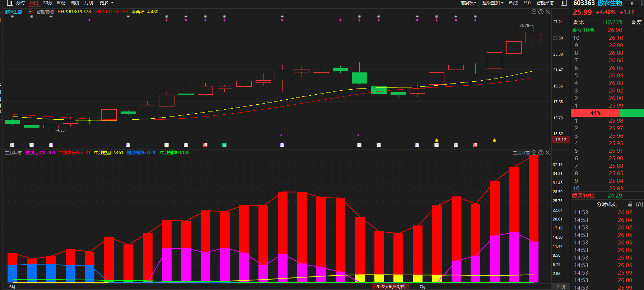This screenshot has height=290, width=644.
Task: Expand the 超级叠加 overlay dropdown
Action: click(493, 3)
